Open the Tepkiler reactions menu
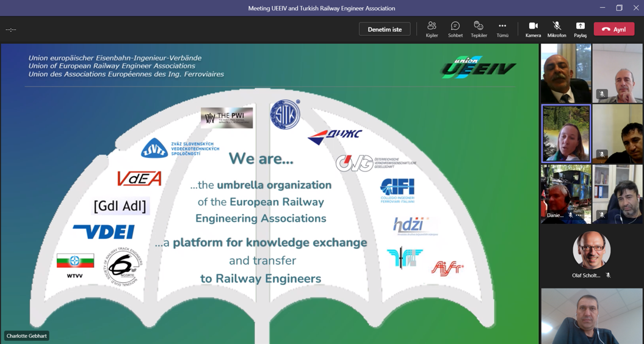Screen dimensions: 644x344 click(x=479, y=29)
